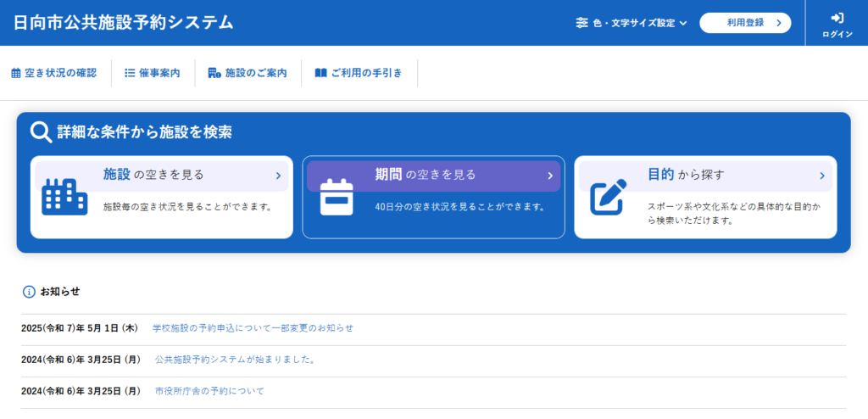Click the color settings sliders icon

tap(581, 23)
